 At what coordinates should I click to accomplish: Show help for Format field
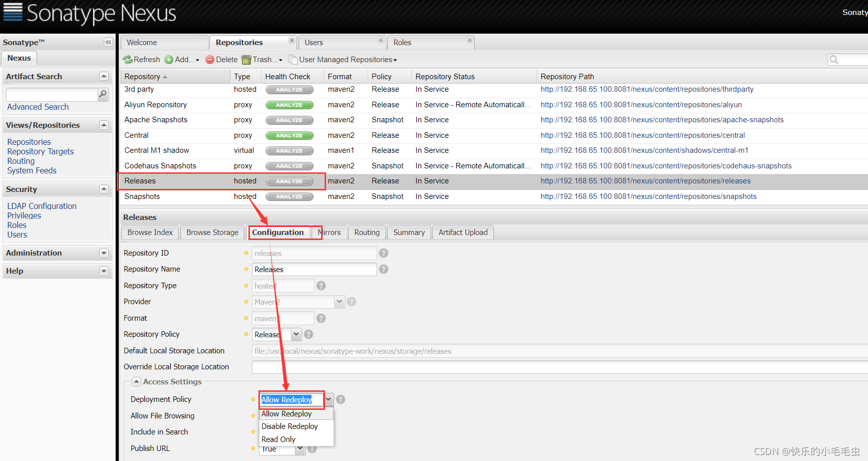tap(321, 318)
